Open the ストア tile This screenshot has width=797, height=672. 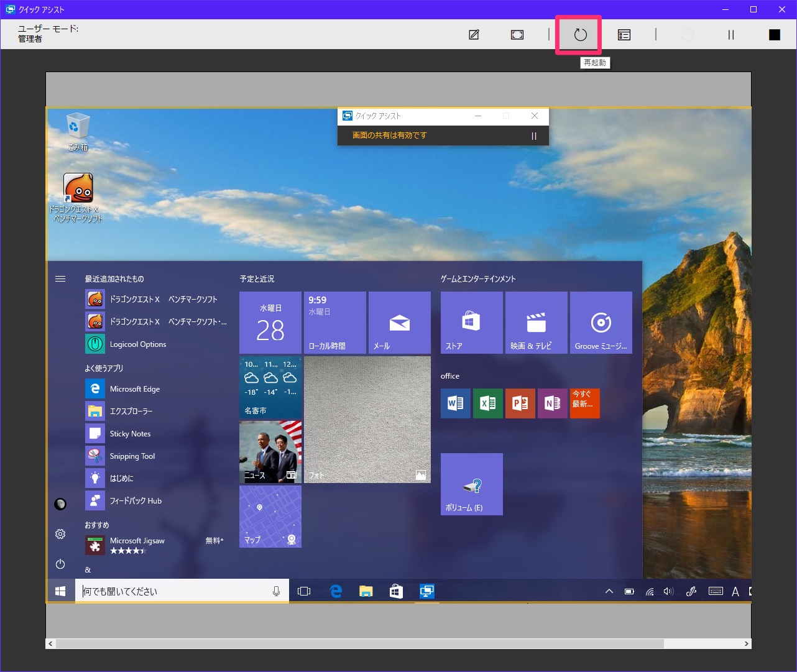472,323
